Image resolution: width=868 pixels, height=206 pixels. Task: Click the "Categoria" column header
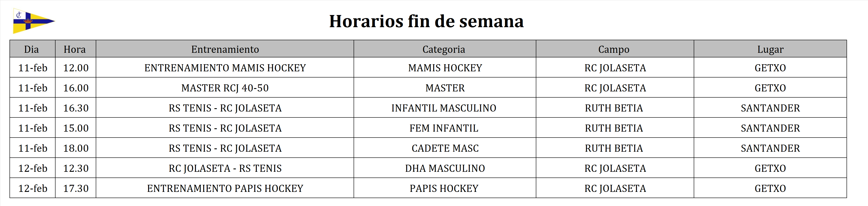click(x=444, y=49)
